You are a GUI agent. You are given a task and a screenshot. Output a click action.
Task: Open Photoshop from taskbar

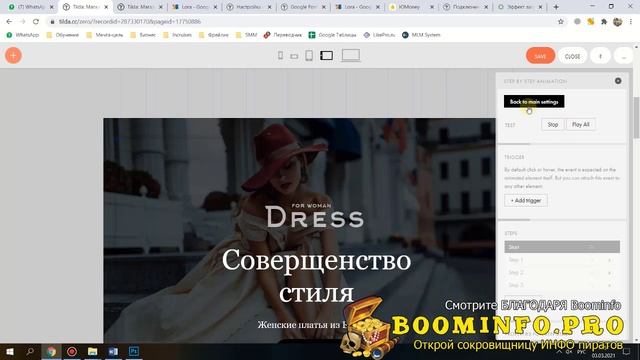133,352
